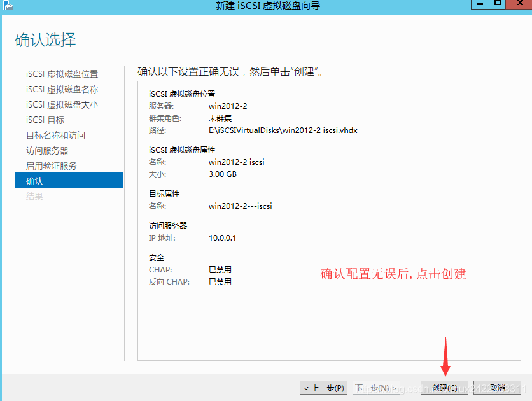Close the iSCSI wizard window
Viewport: 532px width, 401px height.
(x=519, y=4)
